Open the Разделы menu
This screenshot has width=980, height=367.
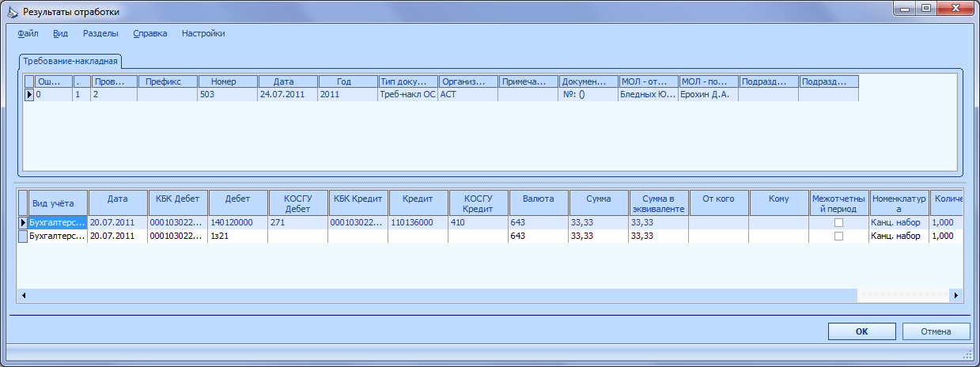[x=100, y=33]
